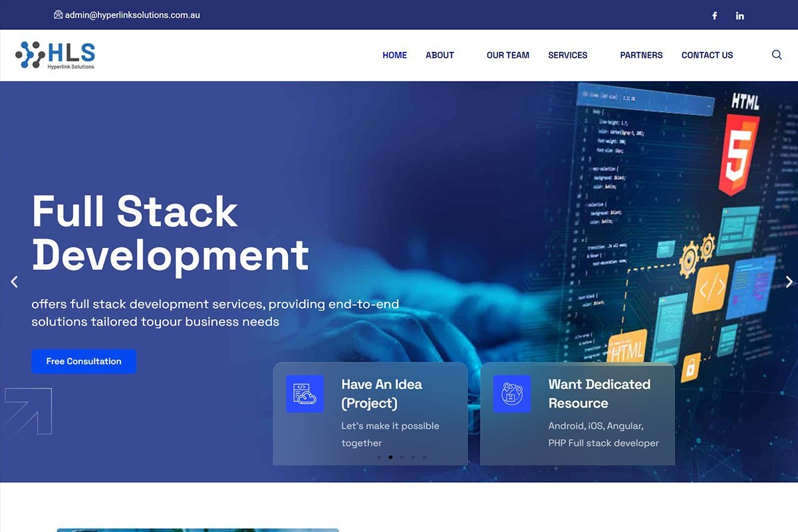Click the search magnifier icon
Viewport: 798px width, 532px height.
(777, 55)
